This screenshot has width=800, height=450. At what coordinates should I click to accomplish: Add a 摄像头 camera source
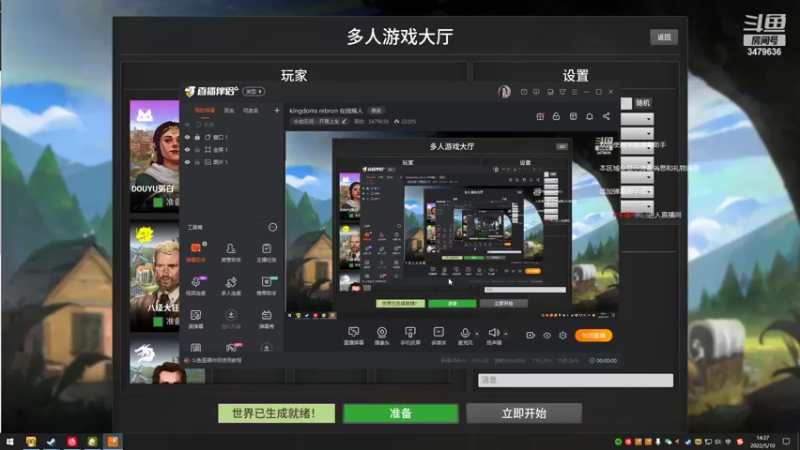coord(382,336)
